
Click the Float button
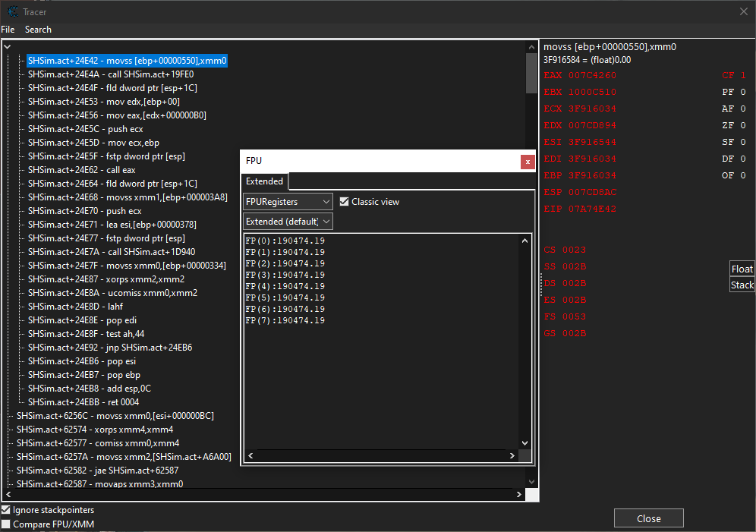click(x=742, y=269)
